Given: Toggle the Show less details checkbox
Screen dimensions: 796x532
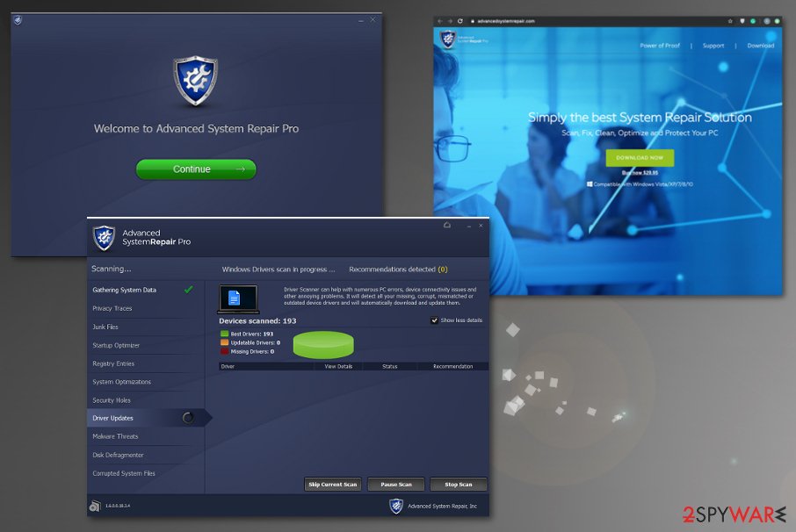Looking at the screenshot, I should 434,320.
